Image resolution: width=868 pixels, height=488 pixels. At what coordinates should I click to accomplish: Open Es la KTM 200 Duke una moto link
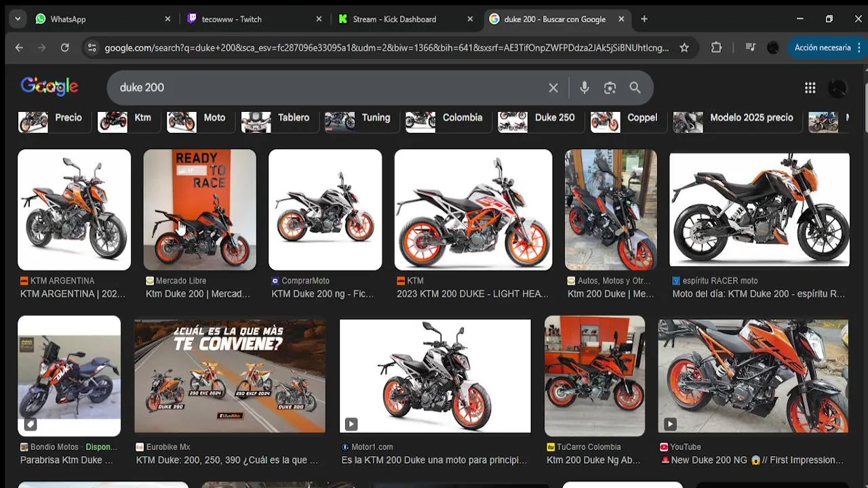point(434,460)
